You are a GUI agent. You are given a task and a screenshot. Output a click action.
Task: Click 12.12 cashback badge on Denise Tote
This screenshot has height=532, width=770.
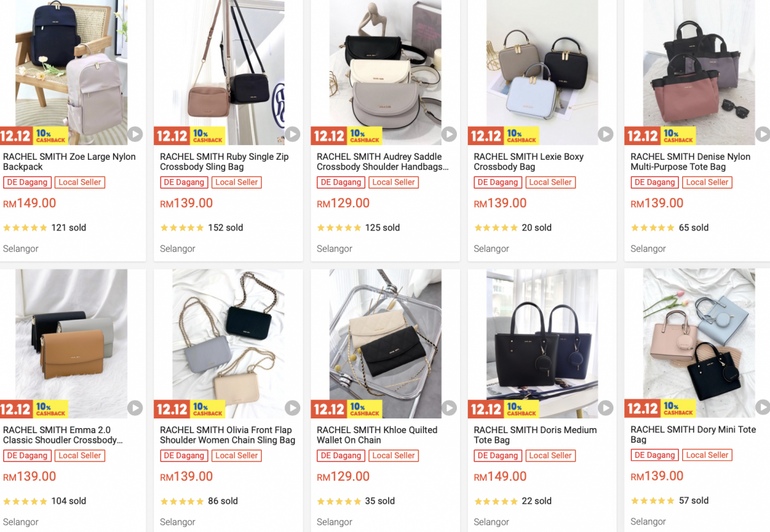660,135
